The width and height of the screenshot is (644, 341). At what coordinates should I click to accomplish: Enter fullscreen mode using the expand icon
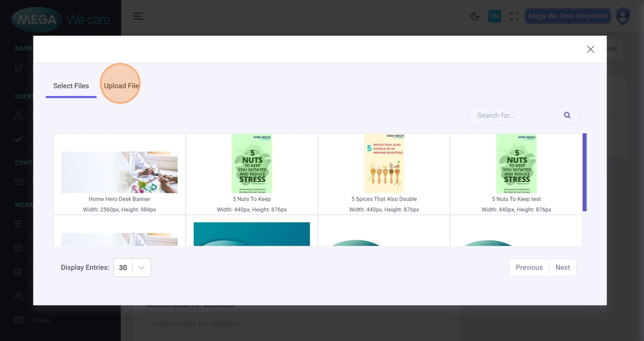point(514,16)
